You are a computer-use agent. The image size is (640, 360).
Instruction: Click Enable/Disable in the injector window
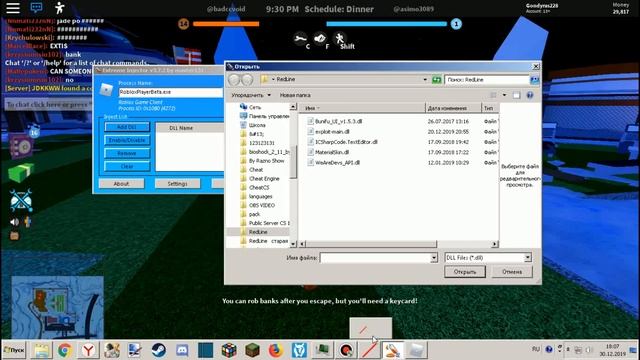pyautogui.click(x=127, y=140)
